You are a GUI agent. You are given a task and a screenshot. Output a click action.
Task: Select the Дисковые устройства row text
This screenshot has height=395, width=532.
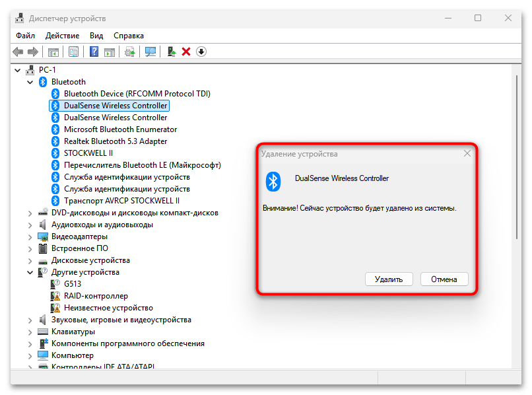pyautogui.click(x=90, y=260)
